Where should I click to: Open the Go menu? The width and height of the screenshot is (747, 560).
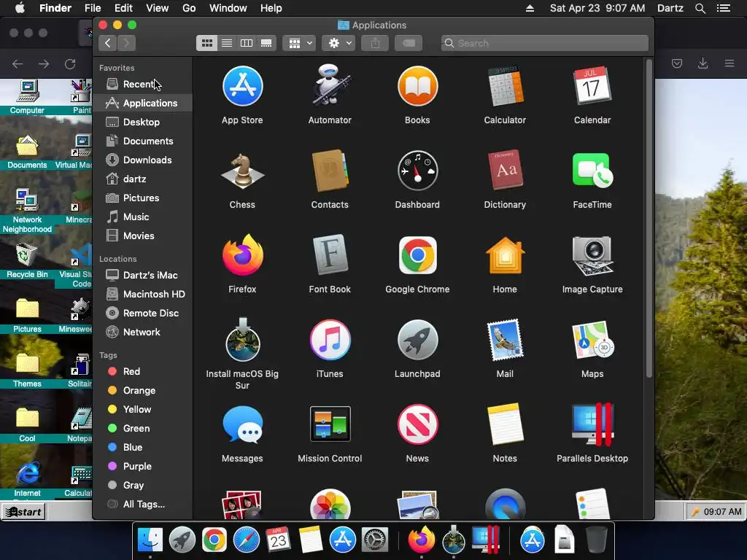(x=189, y=8)
